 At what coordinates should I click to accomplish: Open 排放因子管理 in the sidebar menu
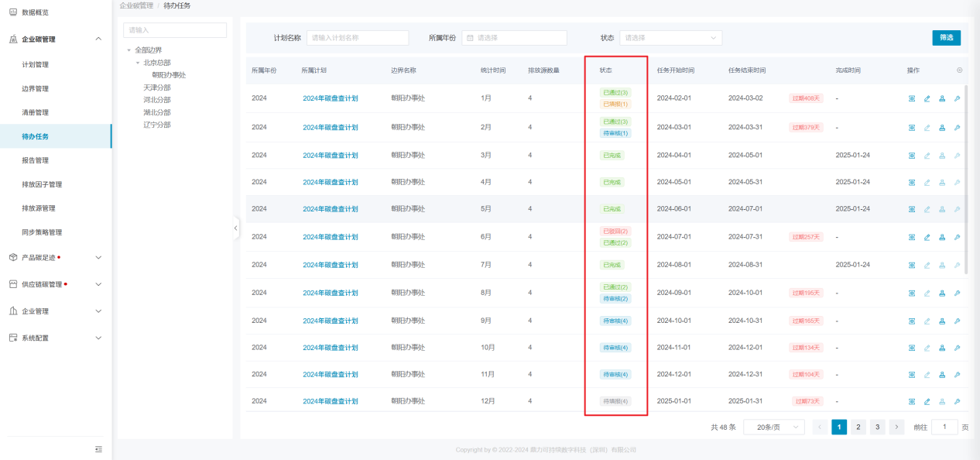pos(42,184)
